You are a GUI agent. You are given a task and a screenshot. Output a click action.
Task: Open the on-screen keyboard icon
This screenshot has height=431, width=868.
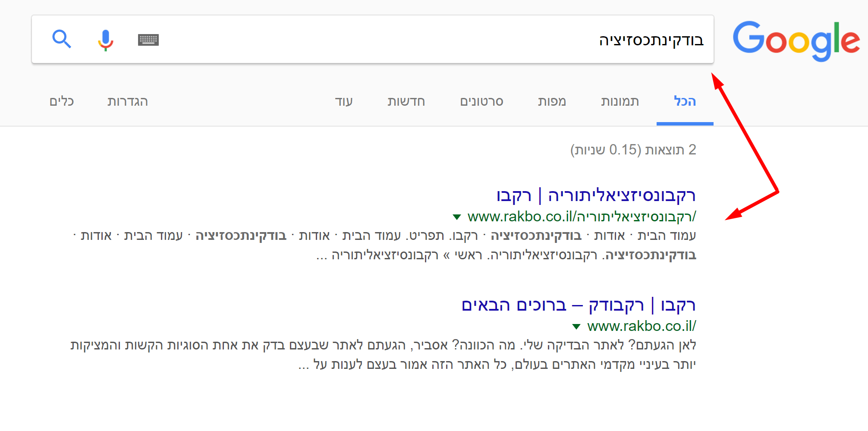[148, 40]
